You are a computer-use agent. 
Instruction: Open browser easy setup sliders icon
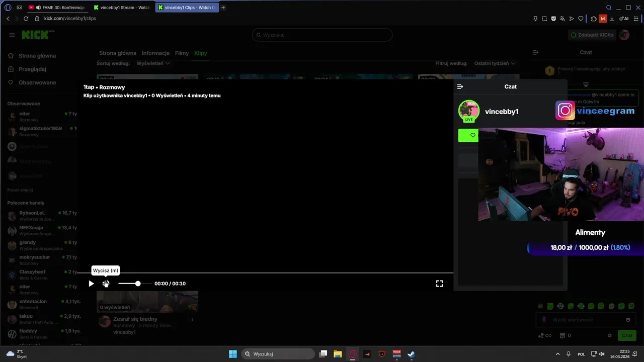coord(637,19)
